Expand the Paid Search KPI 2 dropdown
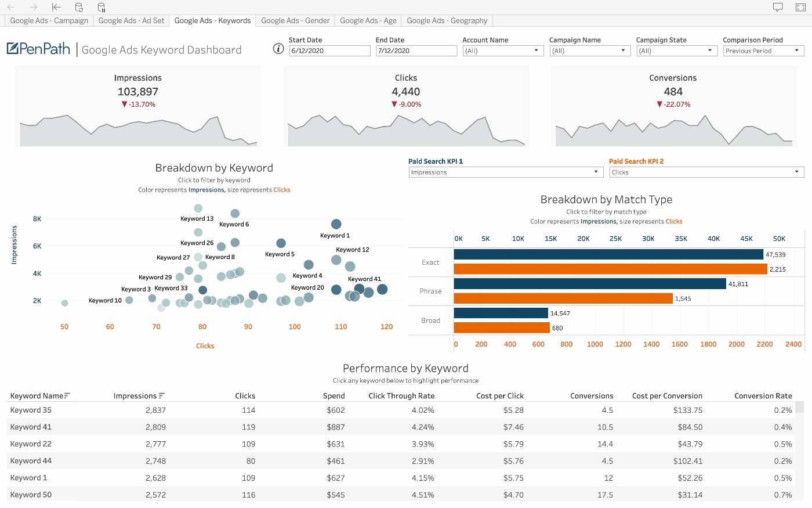 pos(706,172)
